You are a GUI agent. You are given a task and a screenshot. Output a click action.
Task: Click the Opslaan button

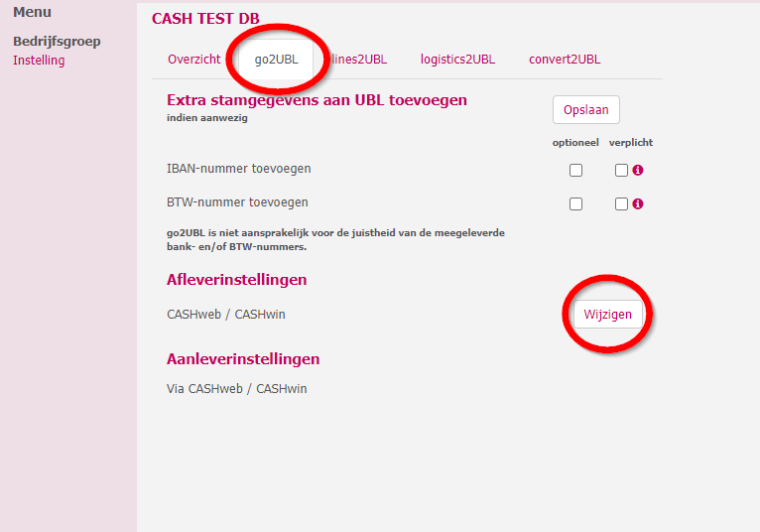point(586,109)
